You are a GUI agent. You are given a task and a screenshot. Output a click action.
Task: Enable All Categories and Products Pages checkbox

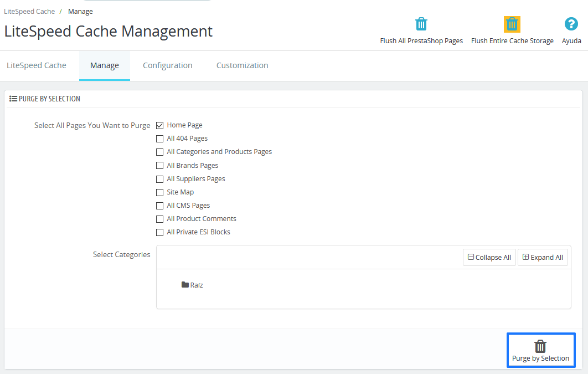tap(160, 152)
